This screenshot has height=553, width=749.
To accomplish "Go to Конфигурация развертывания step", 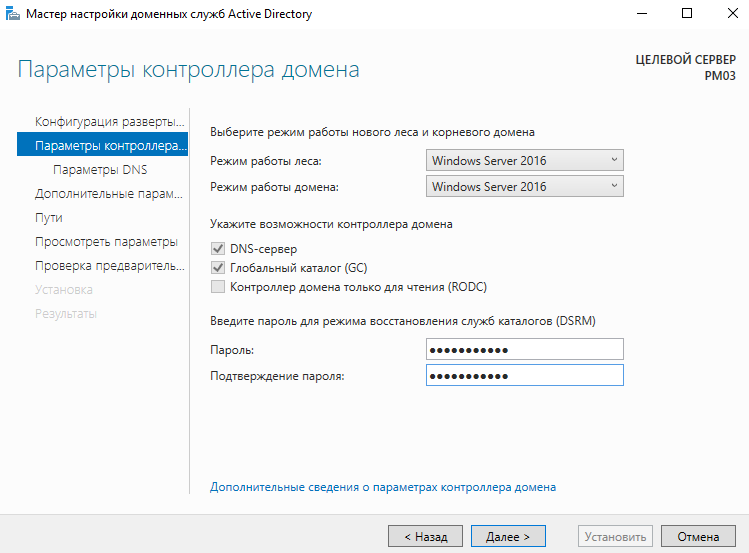I will click(109, 122).
